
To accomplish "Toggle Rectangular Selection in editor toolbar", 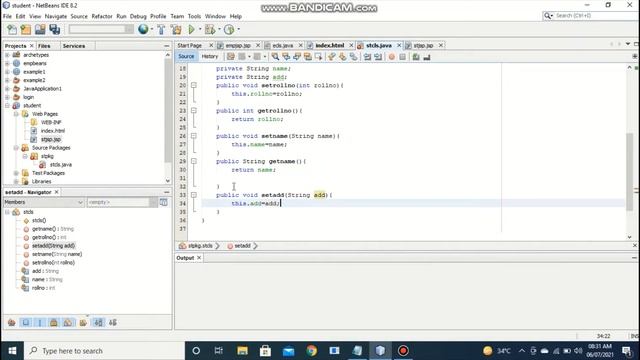I will (x=318, y=57).
